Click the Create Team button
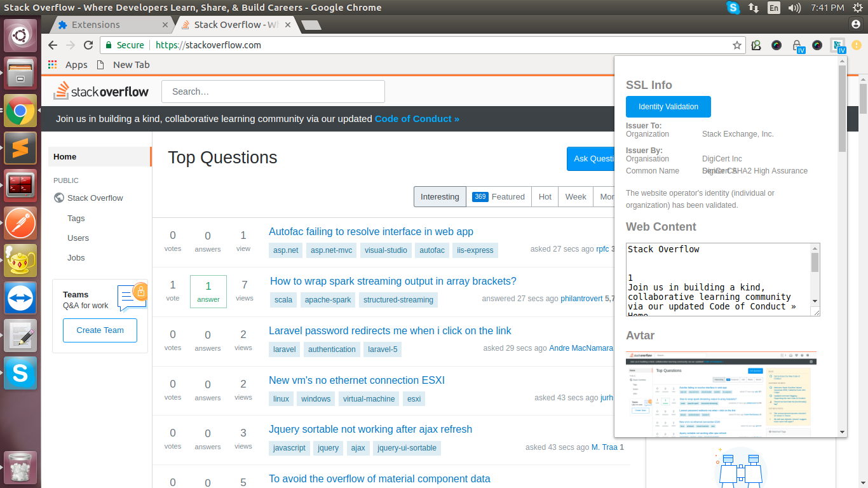Image resolution: width=868 pixels, height=488 pixels. coord(100,330)
